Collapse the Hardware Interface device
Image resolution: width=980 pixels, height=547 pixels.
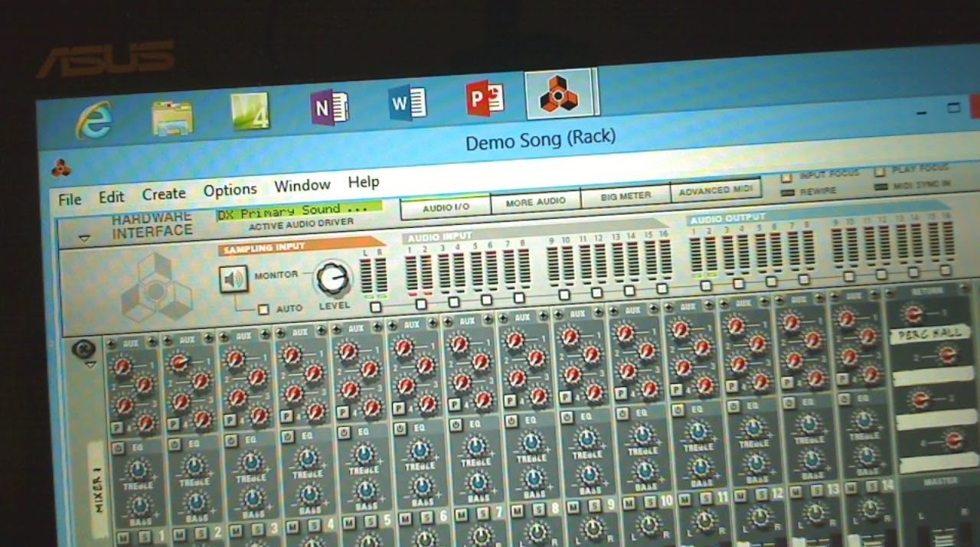[84, 238]
